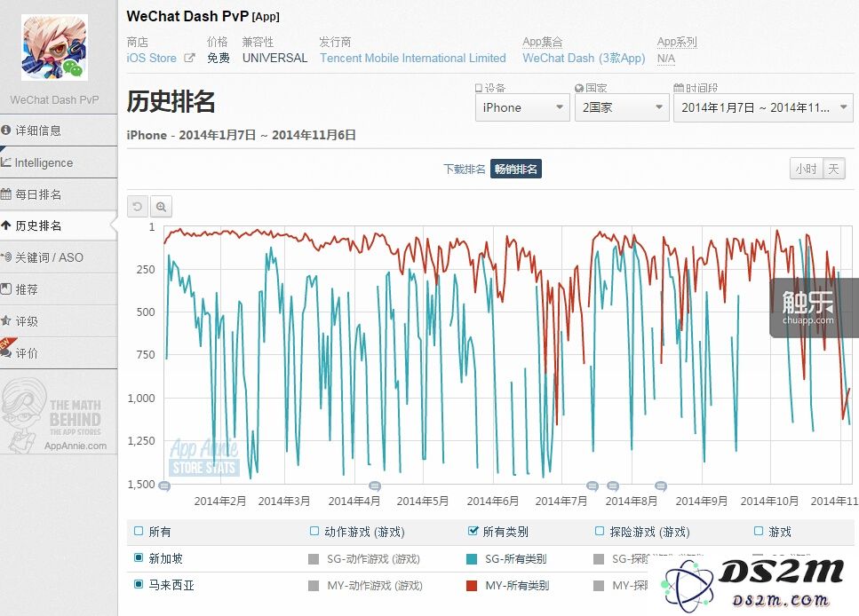The height and width of the screenshot is (616, 859).
Task: Open 关键词 / ASO in the sidebar
Action: point(58,257)
